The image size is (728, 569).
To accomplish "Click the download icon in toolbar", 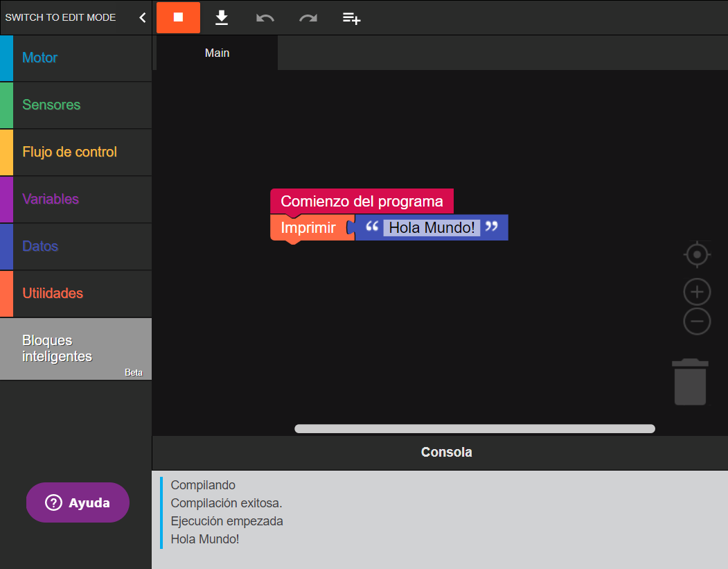I will coord(222,17).
